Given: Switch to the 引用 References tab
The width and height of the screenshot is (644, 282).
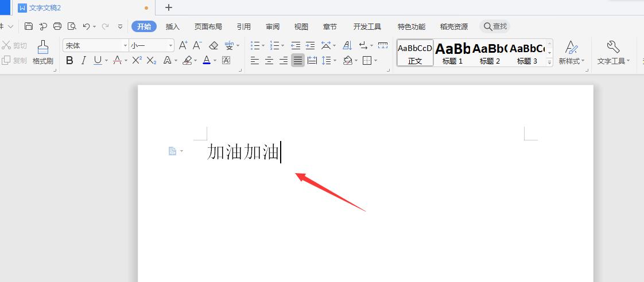Looking at the screenshot, I should click(x=244, y=26).
